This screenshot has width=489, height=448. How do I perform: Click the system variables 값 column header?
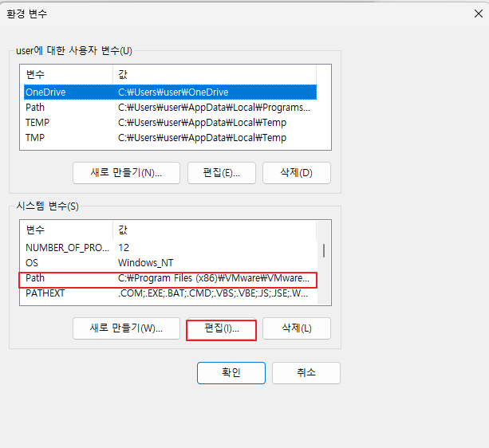coord(215,230)
